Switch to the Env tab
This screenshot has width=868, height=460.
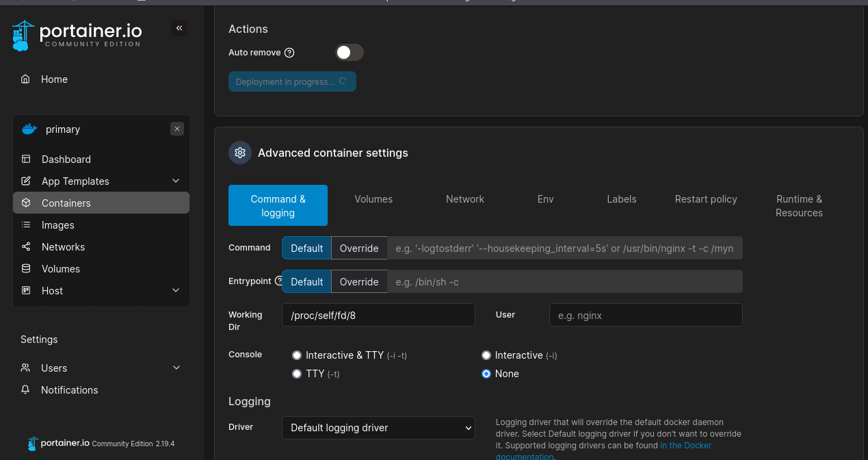coord(545,199)
